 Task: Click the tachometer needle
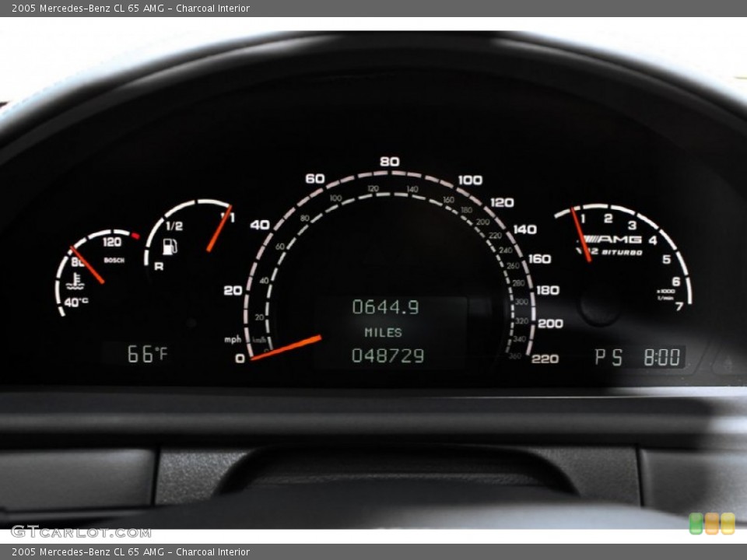[581, 235]
